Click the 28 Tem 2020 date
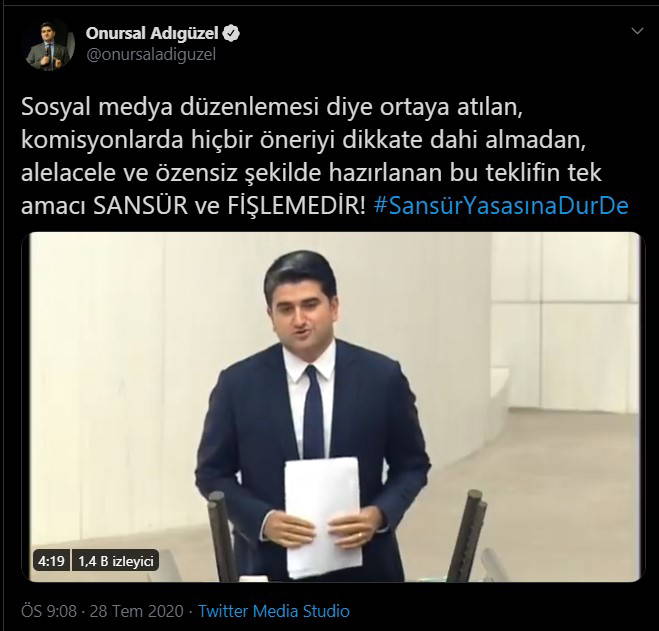The height and width of the screenshot is (631, 659). [x=137, y=611]
